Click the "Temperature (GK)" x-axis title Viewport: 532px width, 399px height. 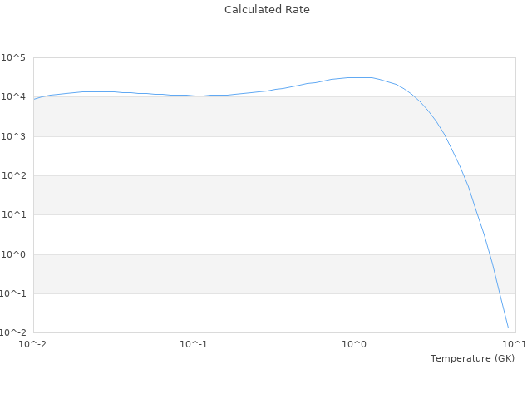coord(472,358)
